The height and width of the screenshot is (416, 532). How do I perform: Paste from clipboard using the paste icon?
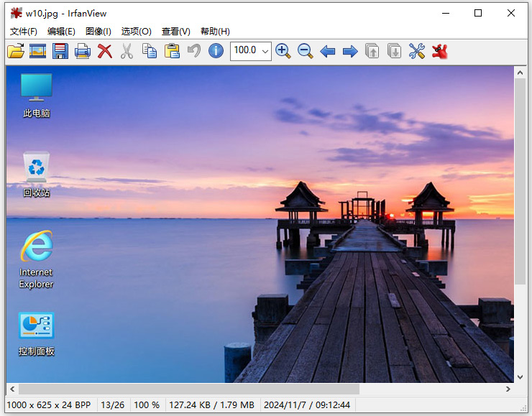coord(172,51)
